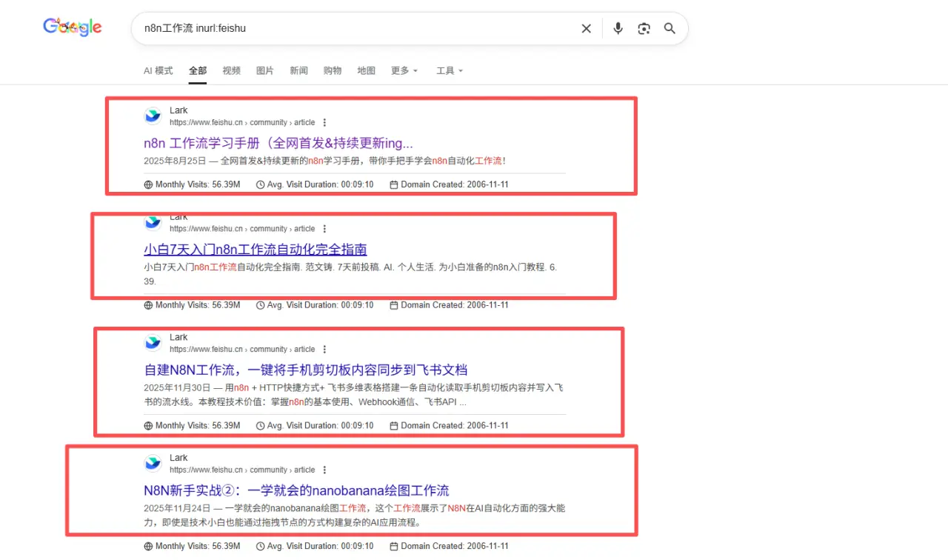
Task: Expand the 工具 dropdown
Action: (x=450, y=71)
